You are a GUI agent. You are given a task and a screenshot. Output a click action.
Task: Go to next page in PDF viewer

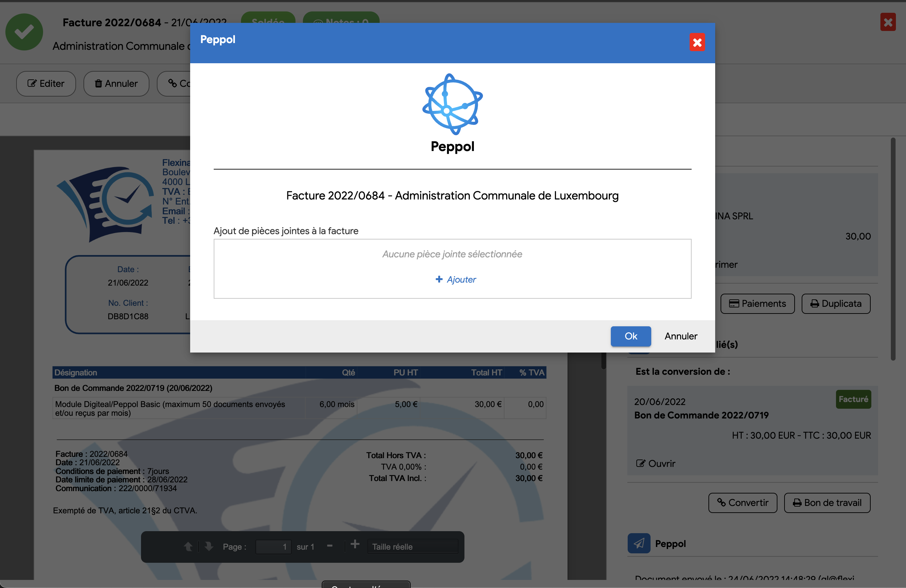pos(209,547)
